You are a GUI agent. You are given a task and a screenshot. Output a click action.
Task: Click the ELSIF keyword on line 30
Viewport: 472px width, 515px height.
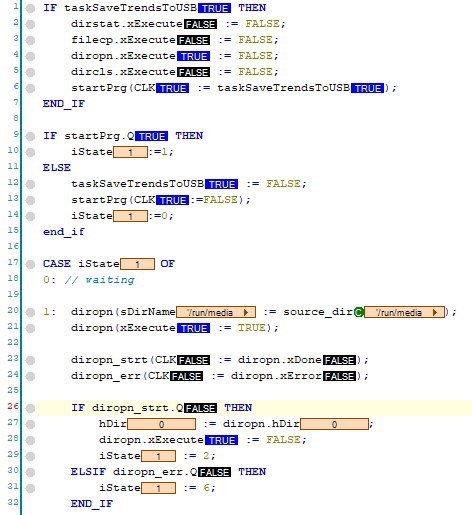click(88, 472)
